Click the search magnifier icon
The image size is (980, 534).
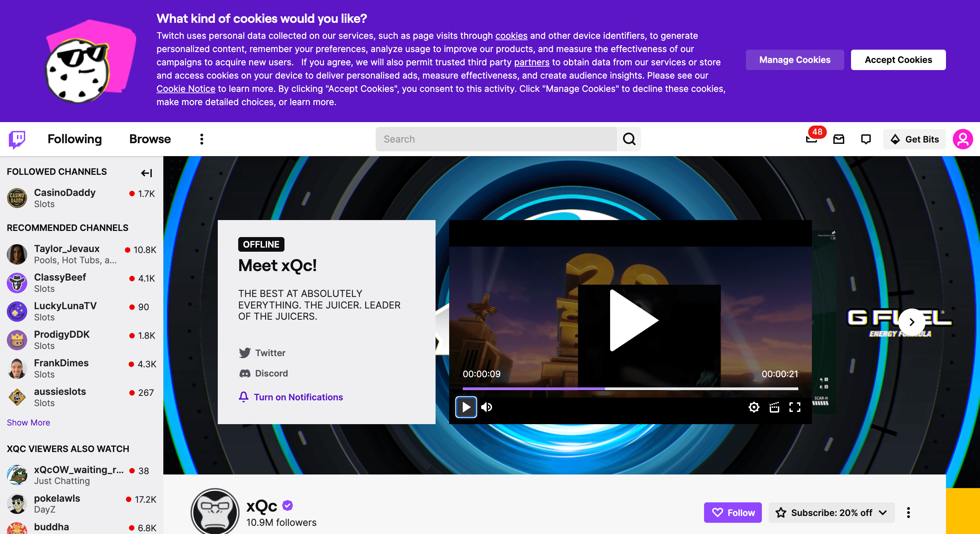(629, 139)
